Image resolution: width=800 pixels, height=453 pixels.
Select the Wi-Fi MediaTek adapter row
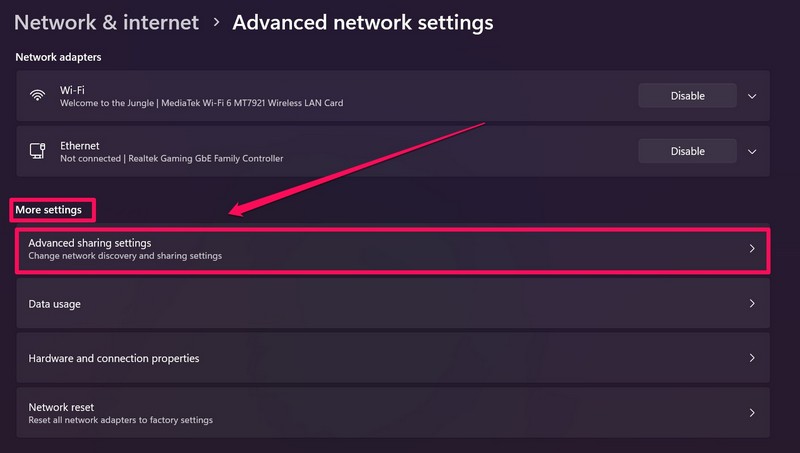(x=300, y=96)
